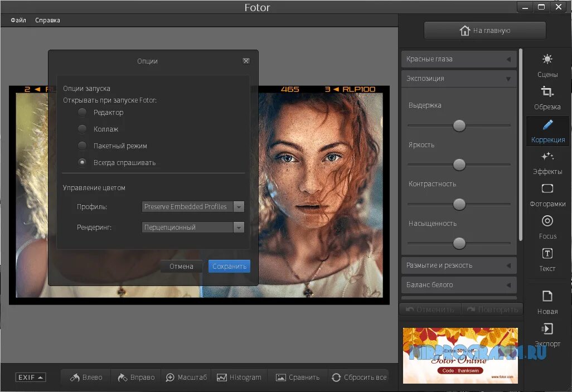Open the Focus tool
Screen dimensions: 572x392
tap(547, 228)
